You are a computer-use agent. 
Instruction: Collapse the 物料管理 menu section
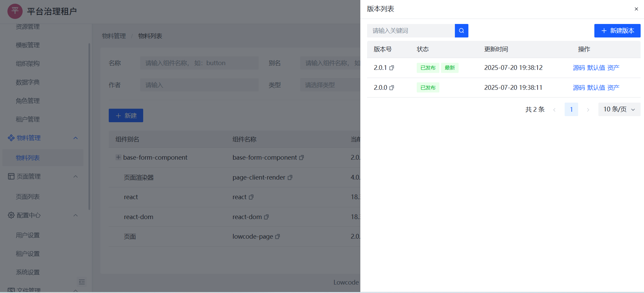(76, 138)
